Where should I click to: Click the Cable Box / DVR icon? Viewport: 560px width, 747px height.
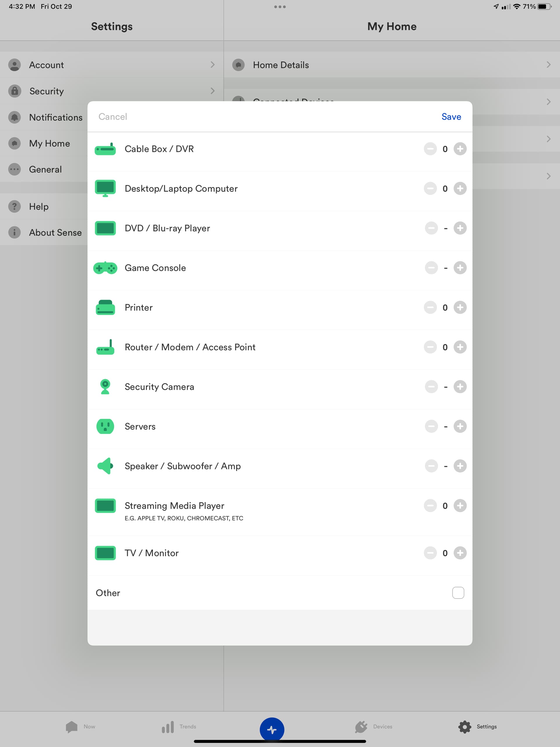(x=105, y=149)
